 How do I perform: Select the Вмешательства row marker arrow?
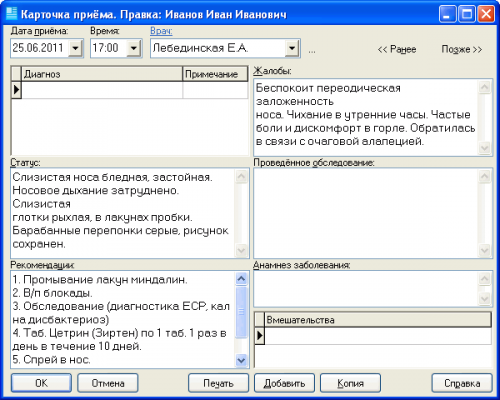260,336
